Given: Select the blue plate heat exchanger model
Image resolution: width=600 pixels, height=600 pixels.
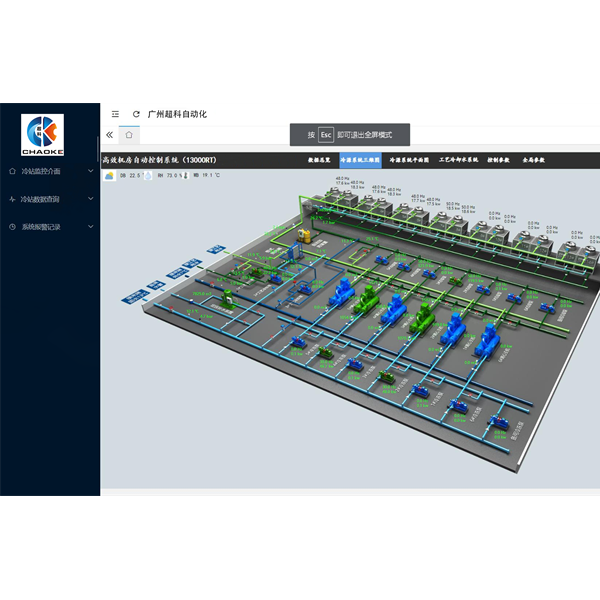Looking at the screenshot, I should 293,251.
